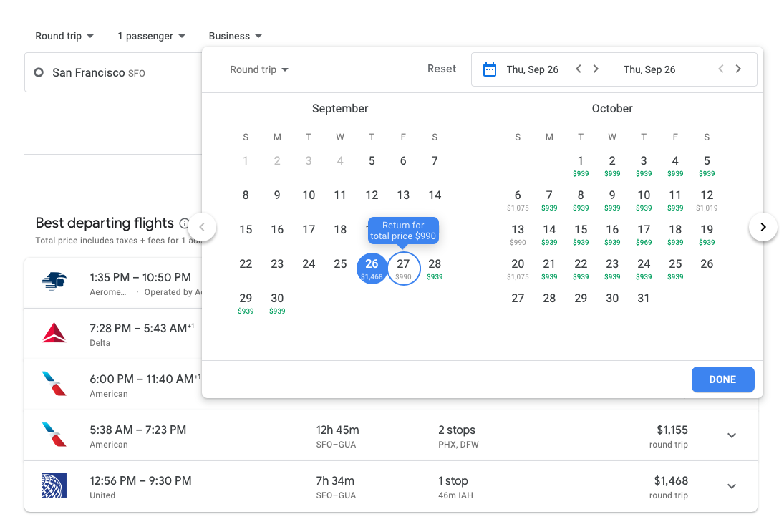784x532 pixels.
Task: Advance departure date to next day
Action: [x=596, y=69]
